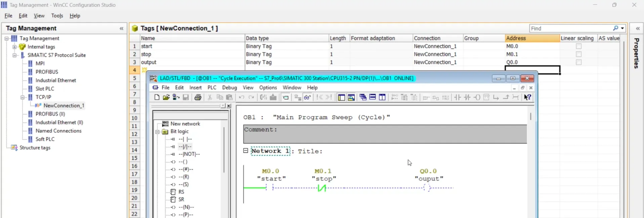Click the Data type column header
644x218 pixels.
(286, 38)
